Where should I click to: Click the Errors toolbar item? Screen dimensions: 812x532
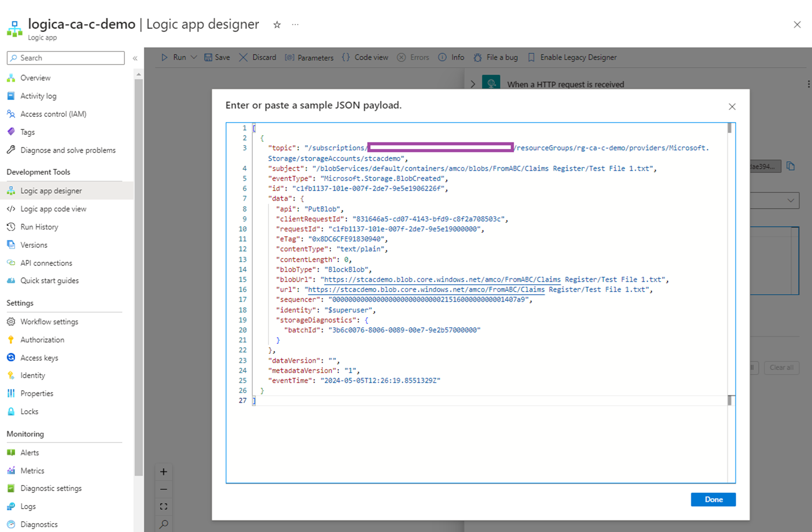click(413, 57)
